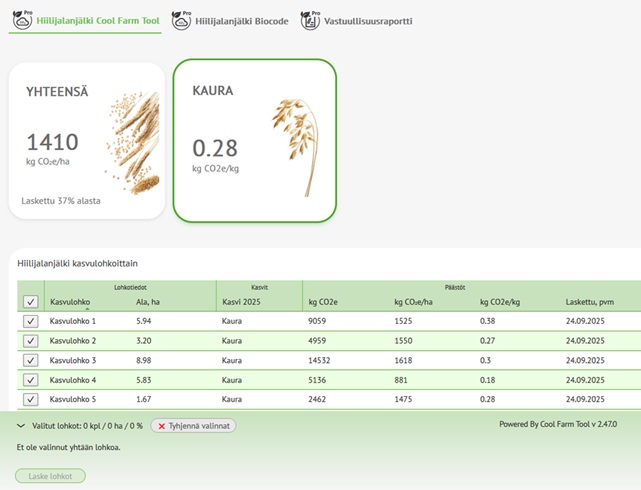Sort table by Kasvulohko column header
This screenshot has width=641, height=490.
pos(70,302)
